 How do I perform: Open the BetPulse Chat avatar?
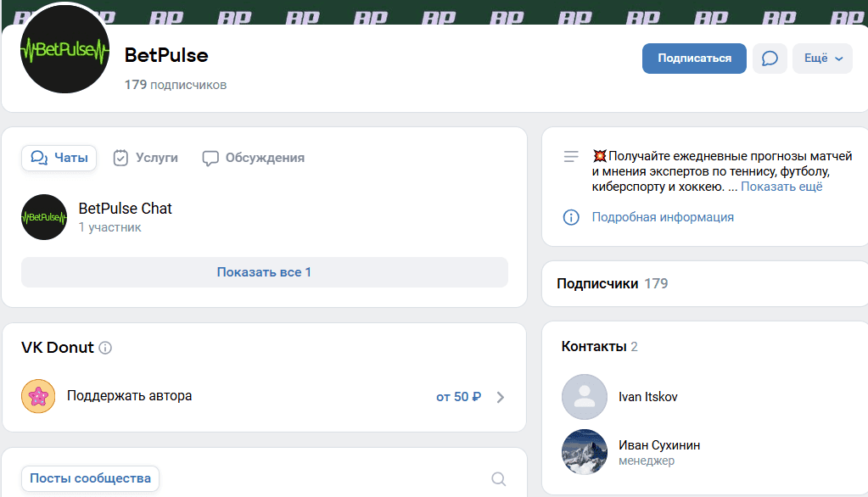coord(44,217)
